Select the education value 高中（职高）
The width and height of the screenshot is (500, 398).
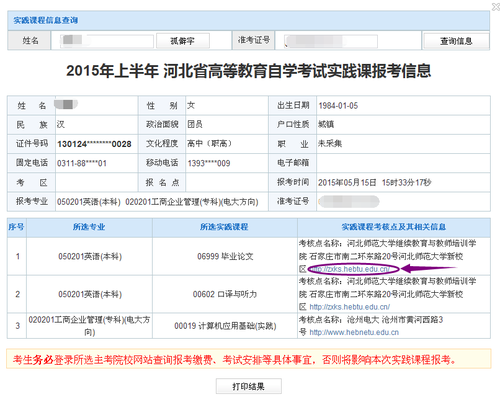209,143
